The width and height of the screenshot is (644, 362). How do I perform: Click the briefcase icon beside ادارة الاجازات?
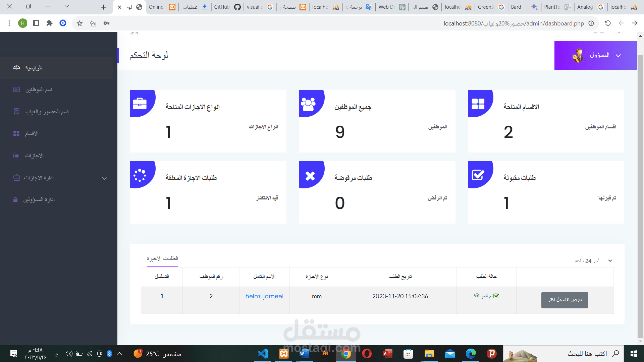[x=16, y=178]
